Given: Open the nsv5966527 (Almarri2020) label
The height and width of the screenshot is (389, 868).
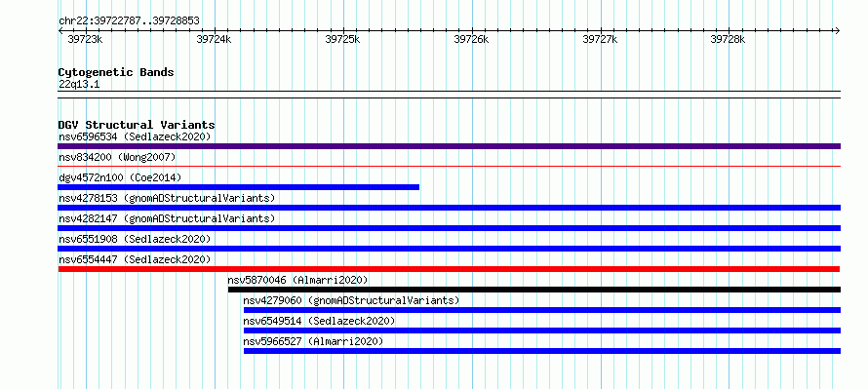Looking at the screenshot, I should [x=313, y=341].
